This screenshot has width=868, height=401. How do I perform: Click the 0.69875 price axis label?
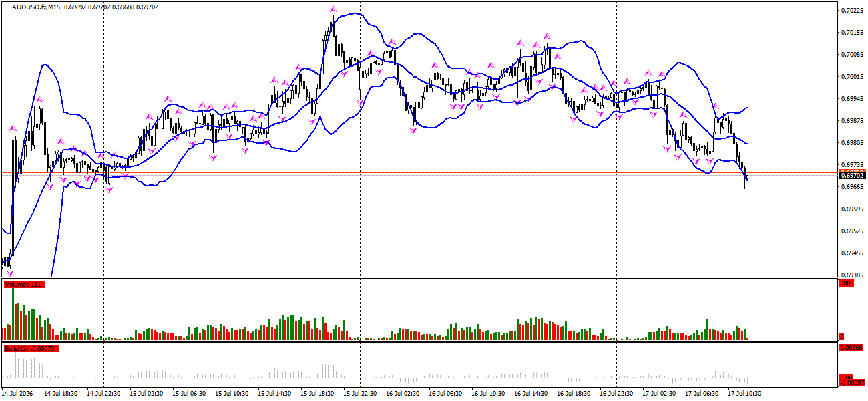853,120
